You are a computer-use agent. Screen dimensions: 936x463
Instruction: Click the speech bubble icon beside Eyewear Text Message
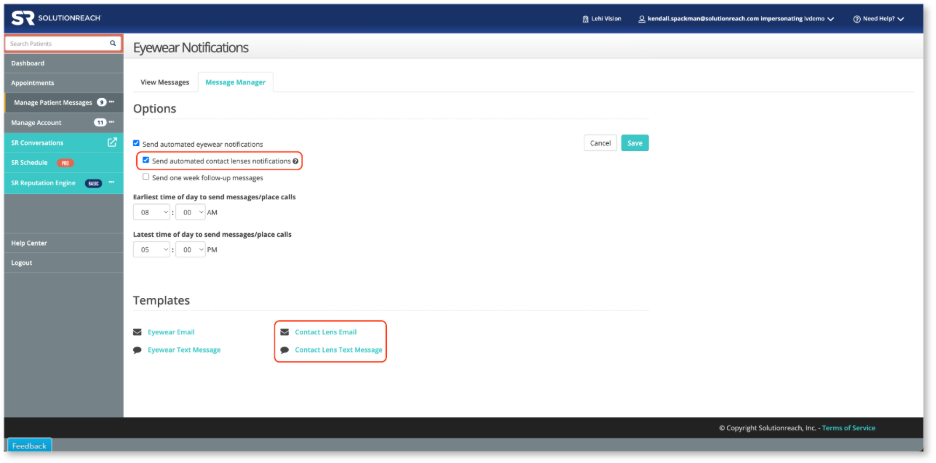(x=137, y=350)
